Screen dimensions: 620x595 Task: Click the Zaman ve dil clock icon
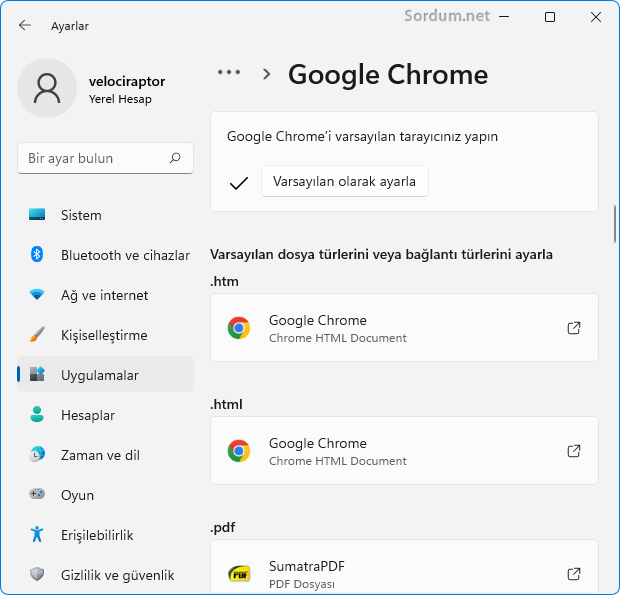coord(37,454)
